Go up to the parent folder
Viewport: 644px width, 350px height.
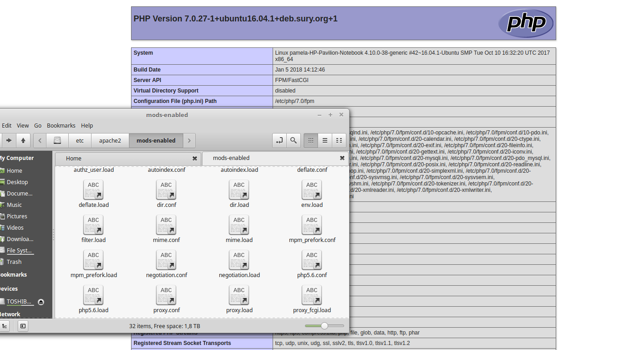(23, 140)
